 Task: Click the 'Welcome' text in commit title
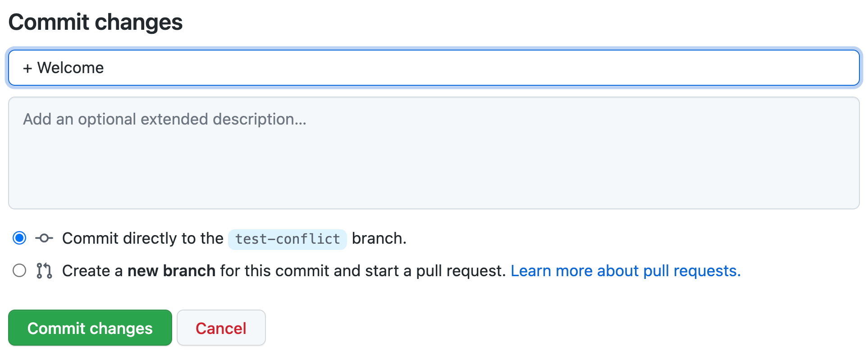(71, 68)
